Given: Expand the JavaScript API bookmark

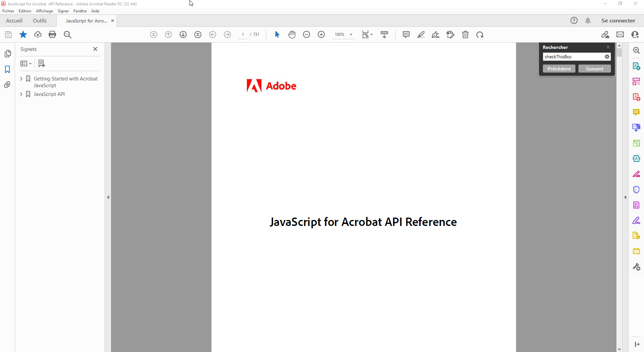Looking at the screenshot, I should click(x=21, y=94).
